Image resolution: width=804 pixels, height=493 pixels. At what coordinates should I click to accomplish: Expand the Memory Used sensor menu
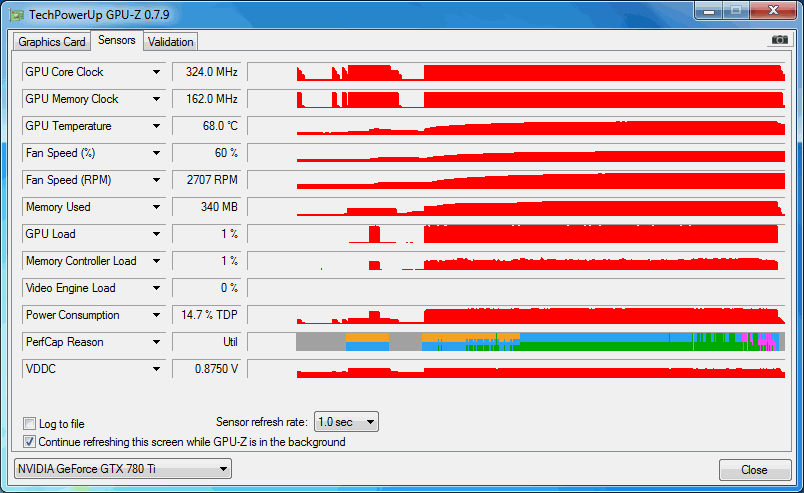[156, 207]
